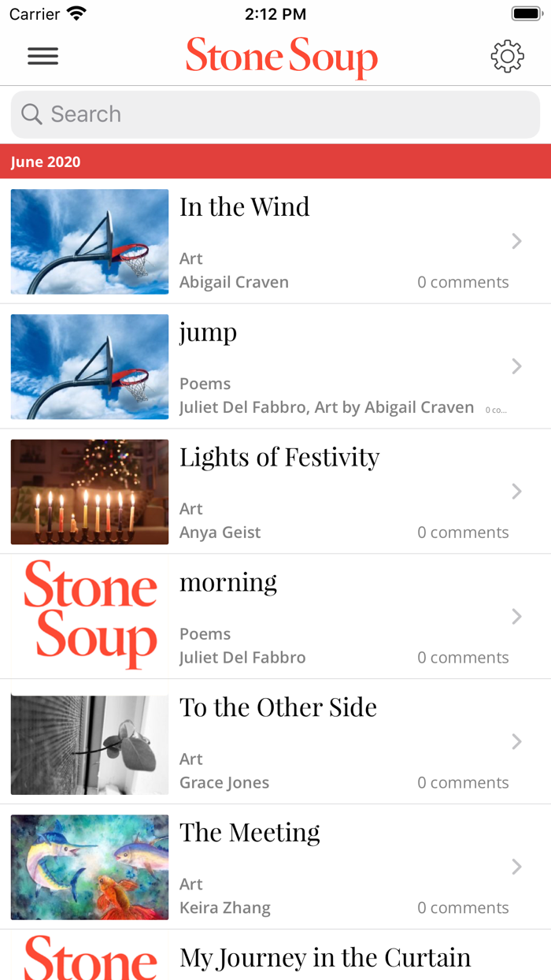Open the settings gear

click(x=508, y=56)
